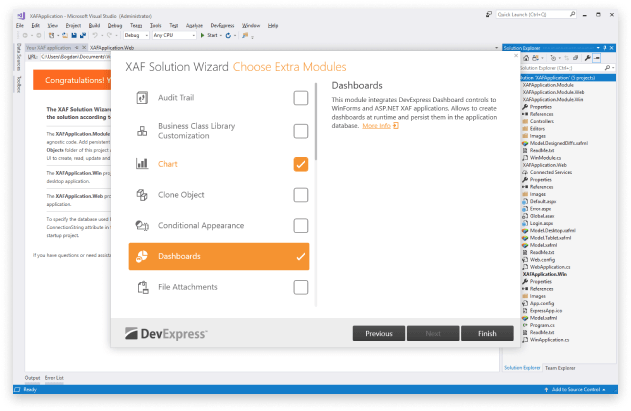Viewport: 631px width, 411px height.
Task: Click the Pending Changes Filter icon
Action: (x=553, y=58)
